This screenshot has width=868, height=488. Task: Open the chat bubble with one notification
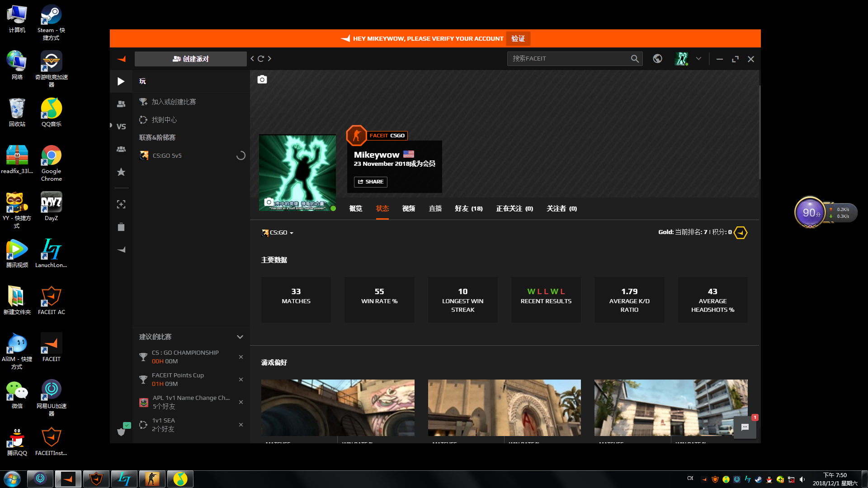point(745,427)
